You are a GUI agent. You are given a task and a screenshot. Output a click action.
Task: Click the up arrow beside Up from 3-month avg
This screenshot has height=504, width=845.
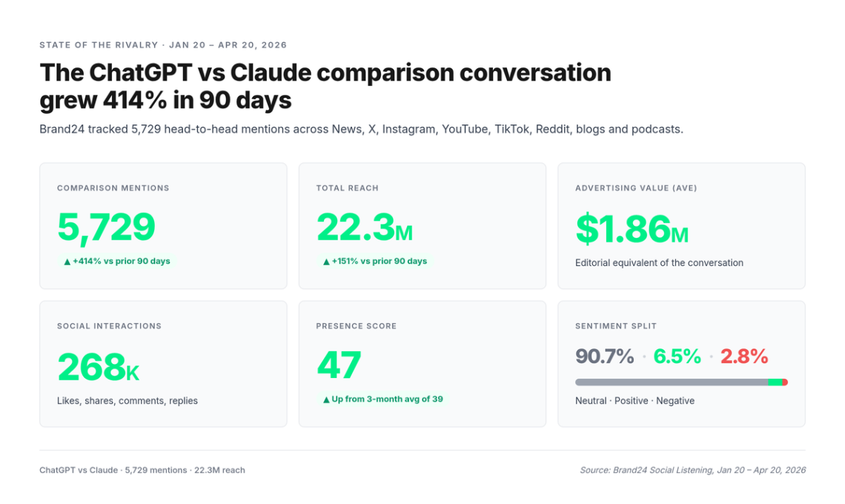coord(326,399)
